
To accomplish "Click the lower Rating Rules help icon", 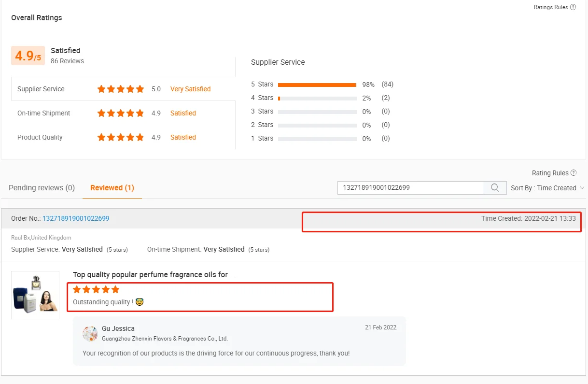I will pos(574,173).
